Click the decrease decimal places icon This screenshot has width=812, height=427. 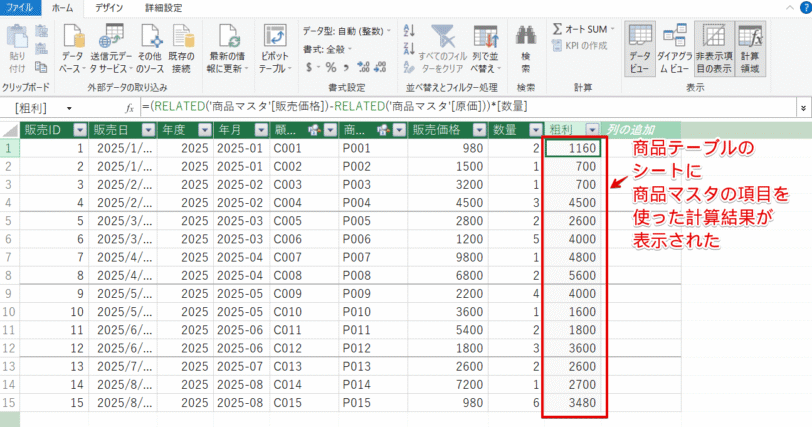coord(380,67)
